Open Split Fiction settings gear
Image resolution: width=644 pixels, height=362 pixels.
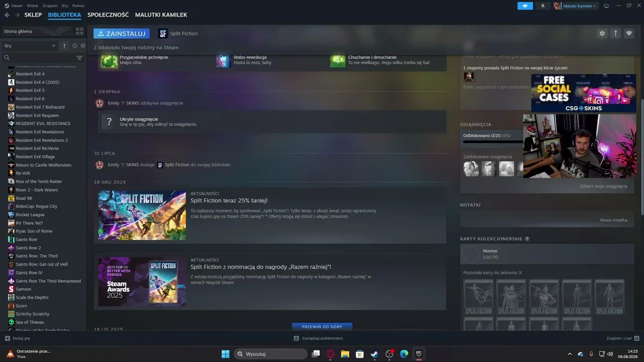pos(602,34)
